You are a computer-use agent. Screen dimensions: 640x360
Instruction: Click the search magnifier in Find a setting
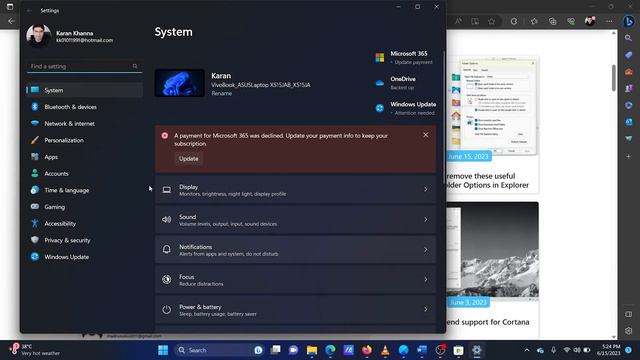135,66
